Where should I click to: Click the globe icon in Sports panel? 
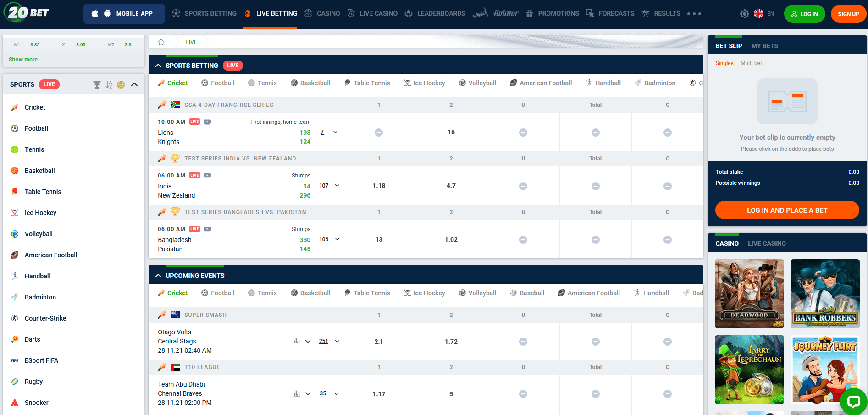coord(121,84)
